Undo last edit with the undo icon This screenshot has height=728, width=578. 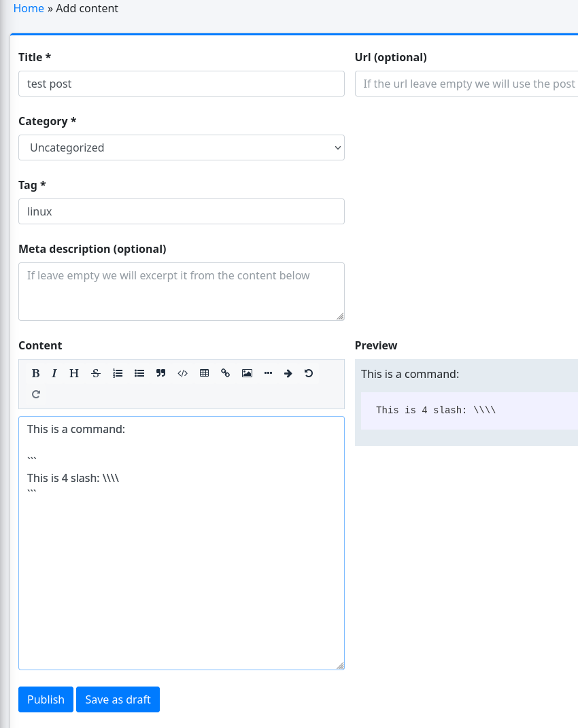[x=308, y=372]
